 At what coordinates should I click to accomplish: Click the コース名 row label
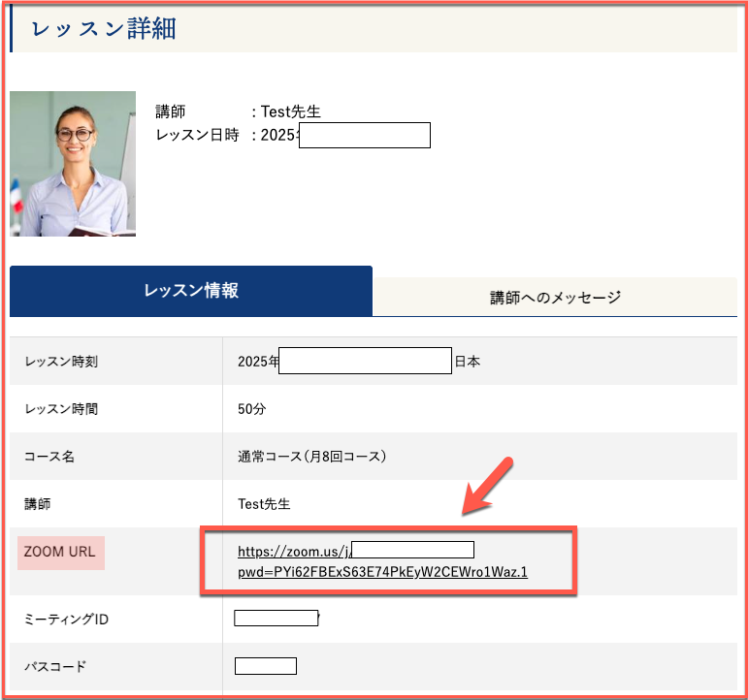49,457
